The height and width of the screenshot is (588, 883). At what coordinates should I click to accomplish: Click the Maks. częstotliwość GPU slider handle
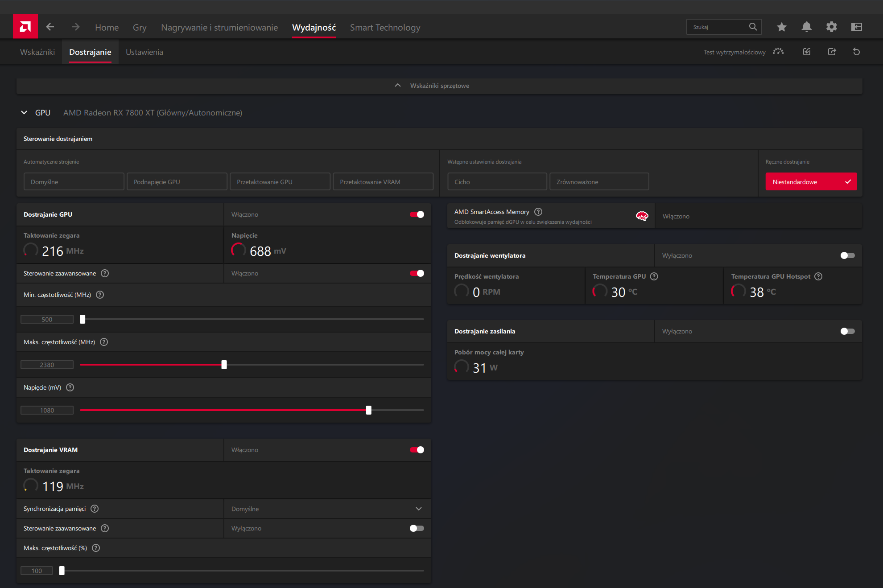coord(224,365)
